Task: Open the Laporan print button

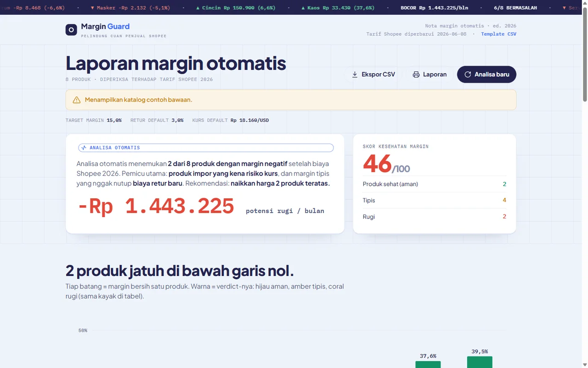Action: click(x=430, y=75)
